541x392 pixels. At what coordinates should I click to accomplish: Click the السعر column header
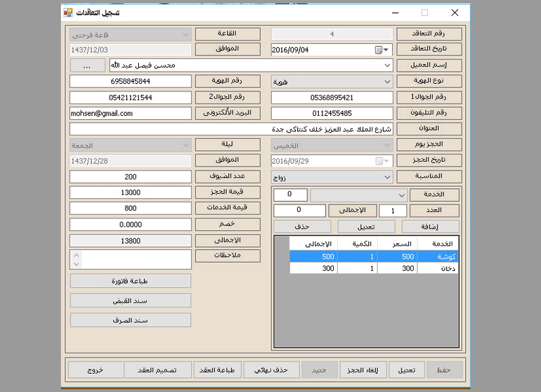(397, 244)
